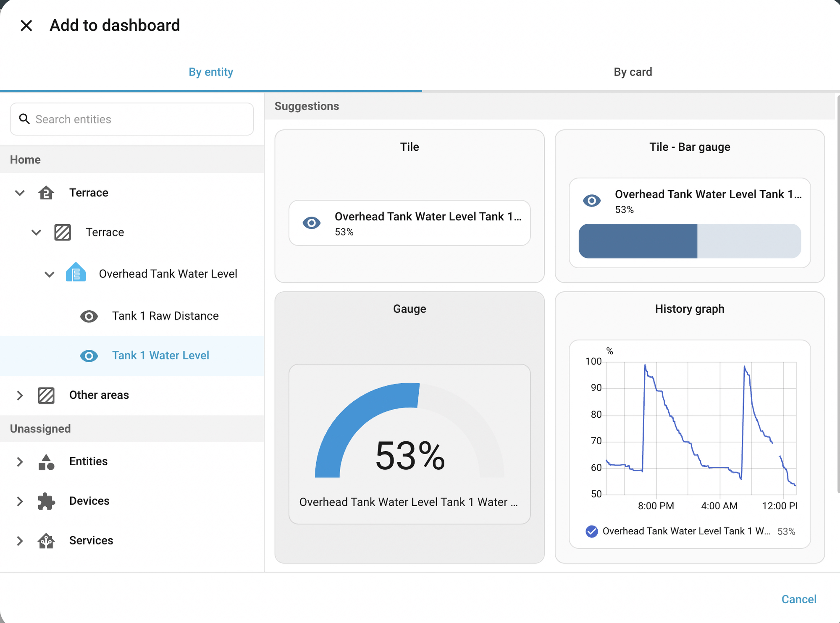Screen dimensions: 840x623
Task: Choose the Gauge card suggestion
Action: click(x=409, y=427)
